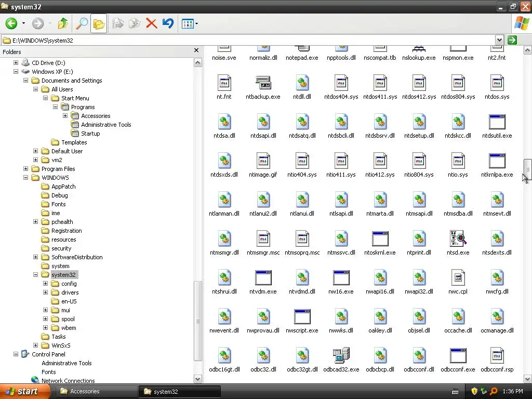Image resolution: width=532 pixels, height=399 pixels.
Task: Select ntkrnlpa.exe icon
Action: pyautogui.click(x=497, y=161)
